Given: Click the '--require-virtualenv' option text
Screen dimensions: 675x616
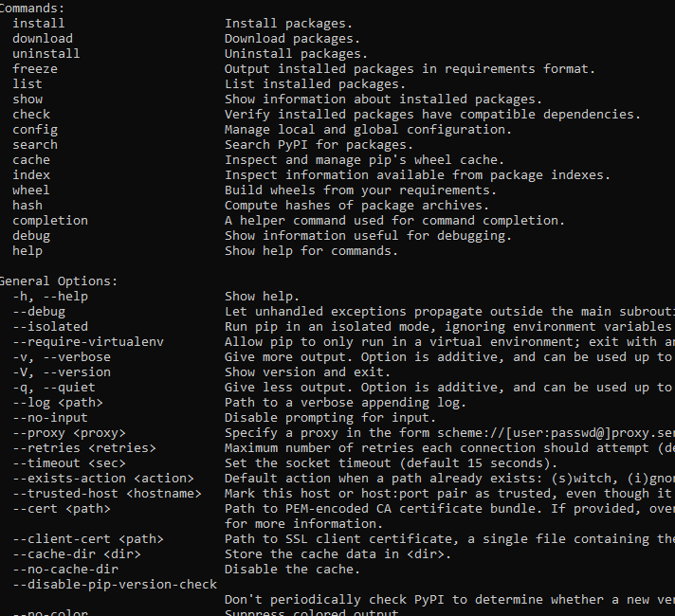Looking at the screenshot, I should click(88, 342).
